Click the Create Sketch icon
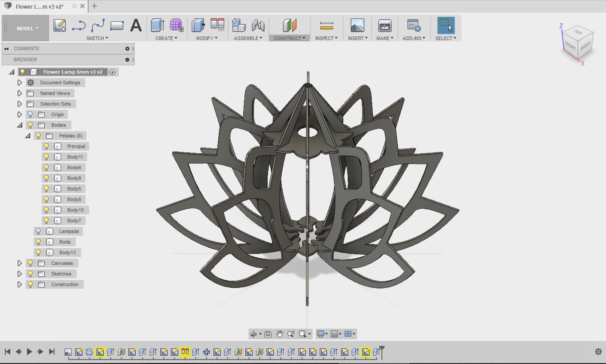The width and height of the screenshot is (606, 364). click(x=60, y=25)
